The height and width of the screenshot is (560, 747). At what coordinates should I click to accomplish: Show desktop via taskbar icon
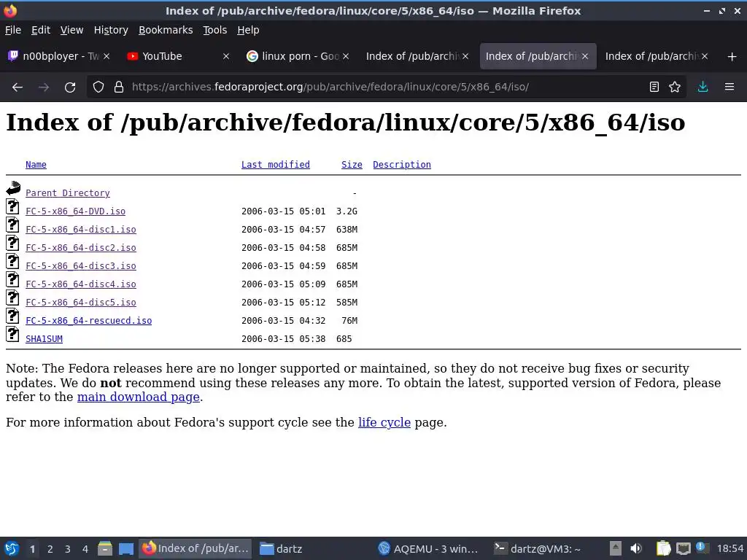(126, 549)
